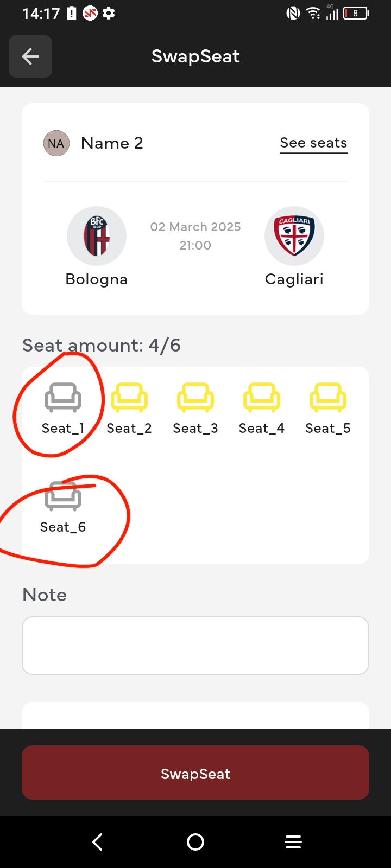Tap the NA user avatar

[56, 143]
